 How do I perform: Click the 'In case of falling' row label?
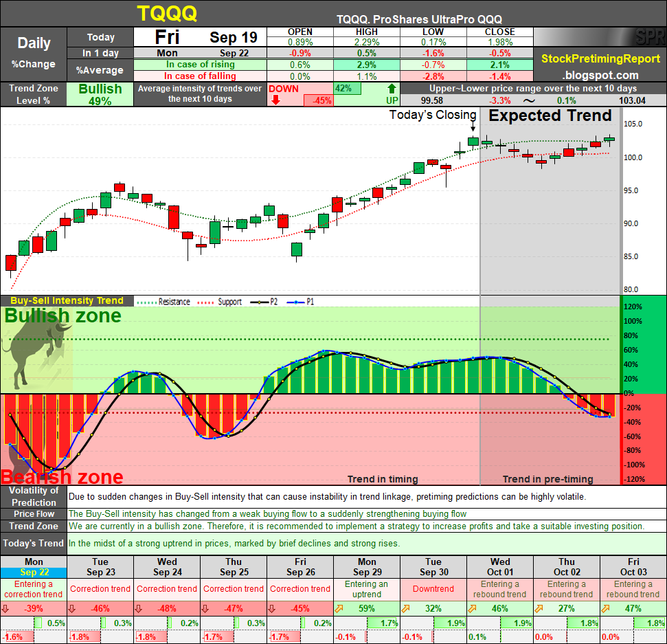tap(201, 76)
